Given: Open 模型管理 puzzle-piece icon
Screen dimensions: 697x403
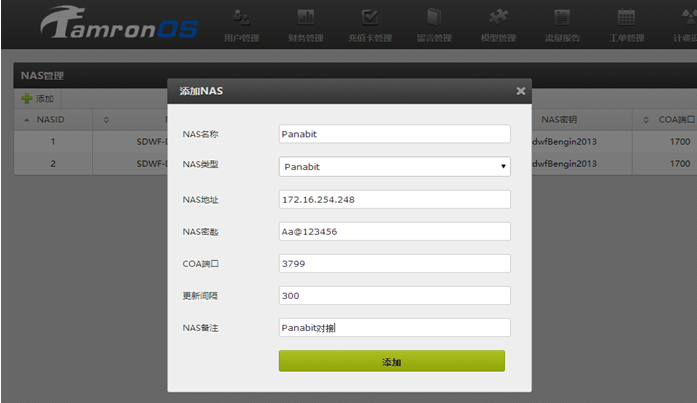Looking at the screenshot, I should point(497,17).
